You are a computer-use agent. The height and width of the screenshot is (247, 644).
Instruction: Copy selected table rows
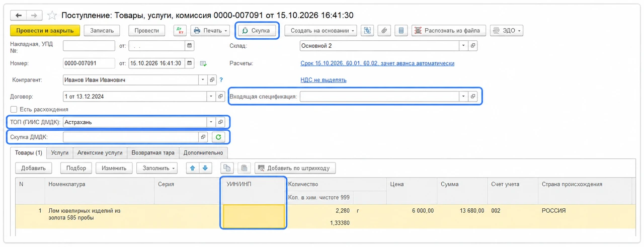coord(228,168)
